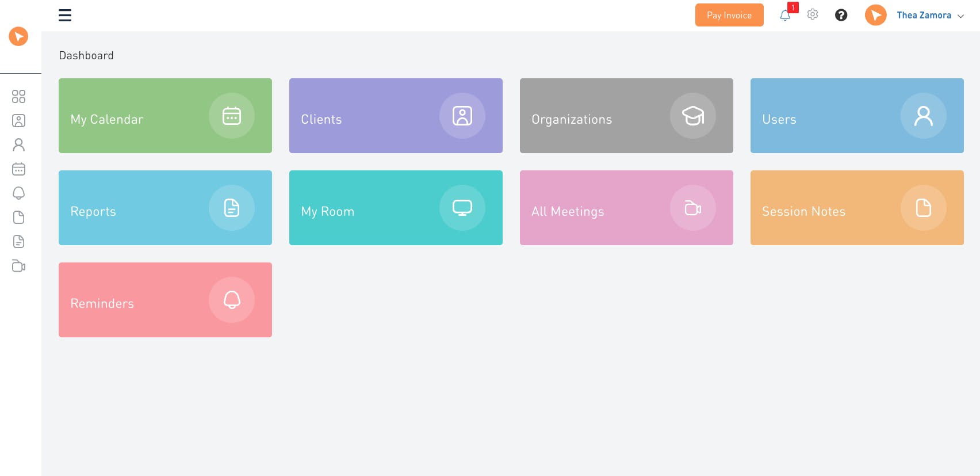Open the Reminders bell icon in the sidebar

[18, 193]
